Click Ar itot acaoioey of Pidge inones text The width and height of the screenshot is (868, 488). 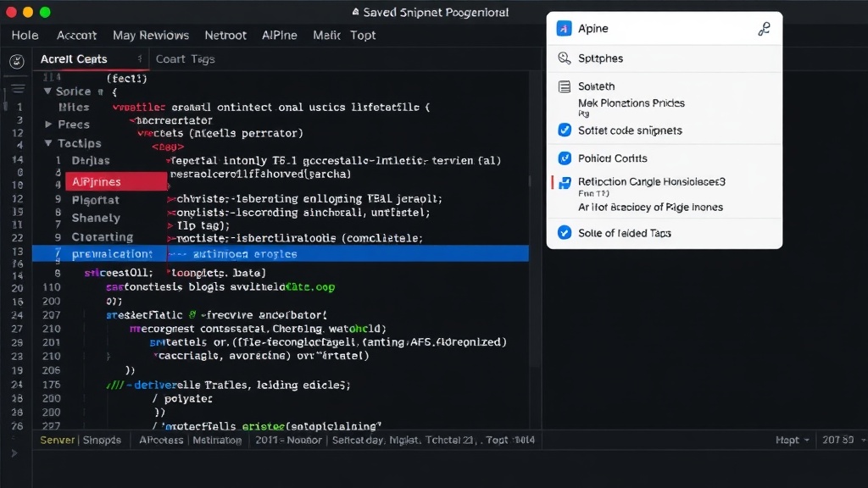click(650, 207)
